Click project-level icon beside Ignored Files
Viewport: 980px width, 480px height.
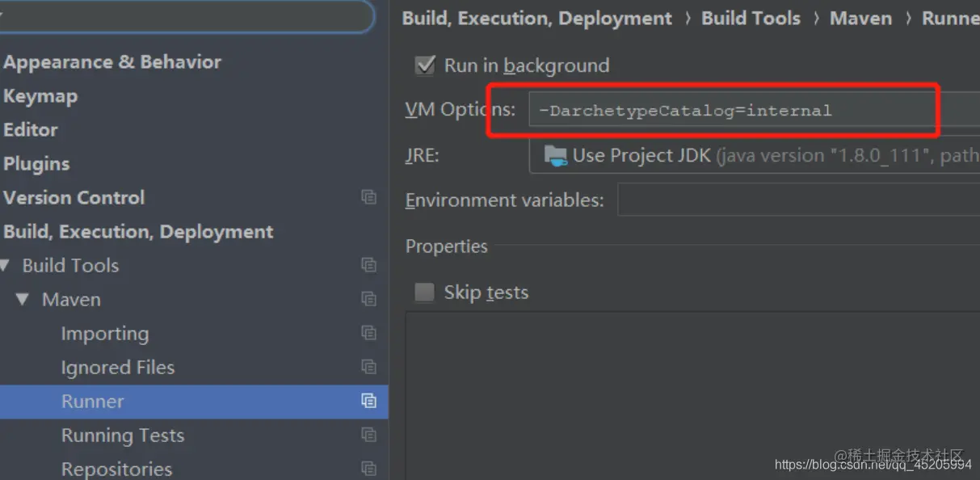click(369, 367)
